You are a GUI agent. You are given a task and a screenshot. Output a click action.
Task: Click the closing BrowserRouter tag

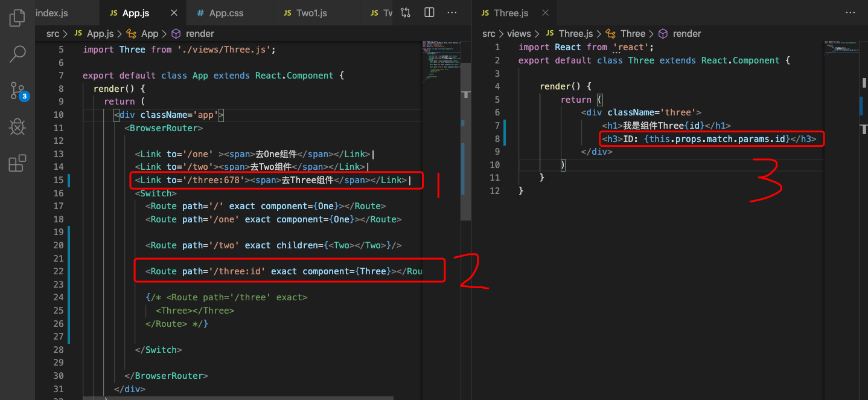click(166, 376)
